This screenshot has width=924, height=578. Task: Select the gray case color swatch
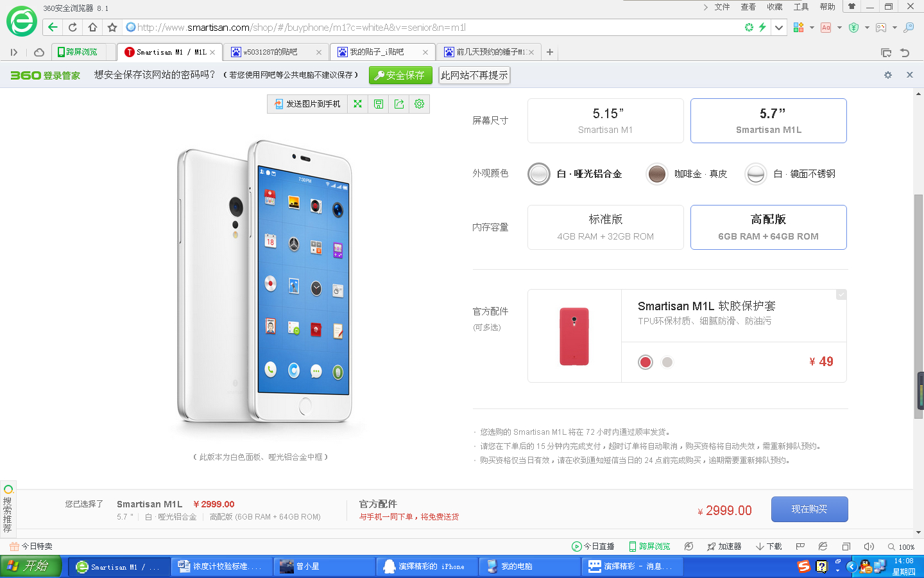667,362
